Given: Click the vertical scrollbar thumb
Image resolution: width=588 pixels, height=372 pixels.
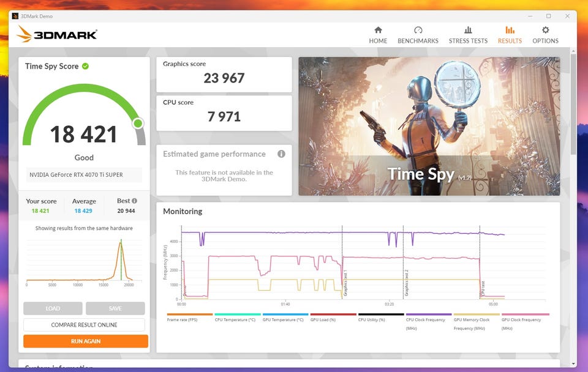Looking at the screenshot, I should click(x=573, y=104).
